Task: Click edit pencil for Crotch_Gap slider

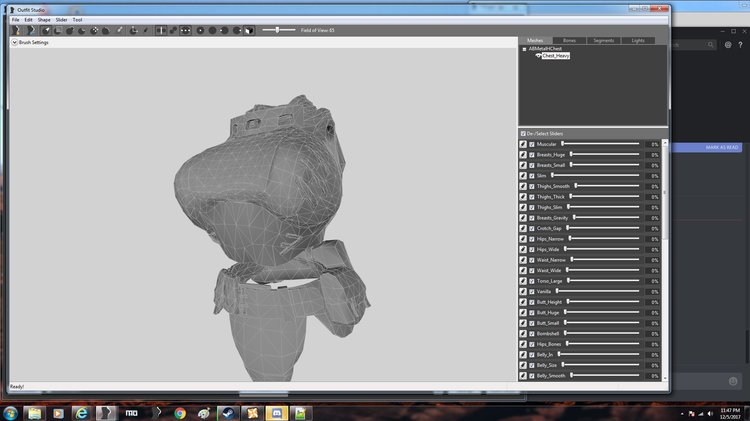Action: [523, 228]
